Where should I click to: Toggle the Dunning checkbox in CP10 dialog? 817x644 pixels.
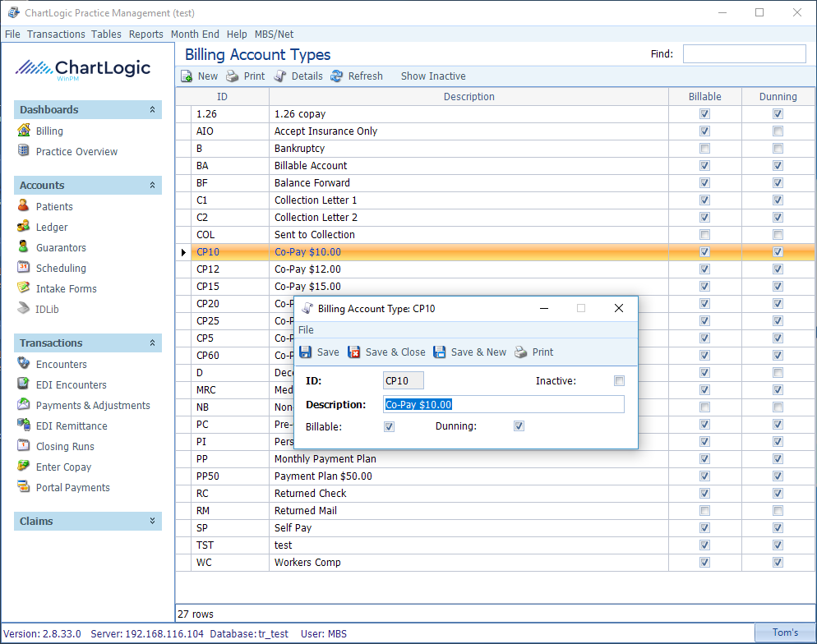tap(519, 425)
